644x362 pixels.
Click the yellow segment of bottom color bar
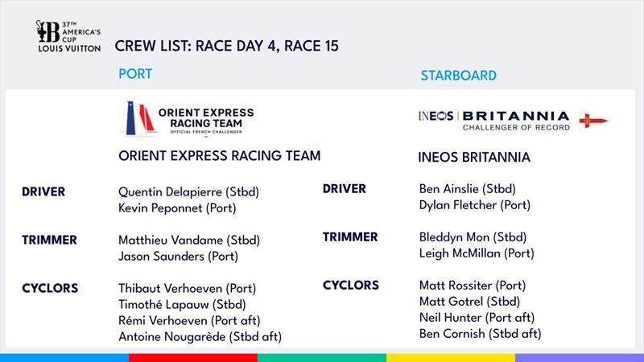[451, 358]
